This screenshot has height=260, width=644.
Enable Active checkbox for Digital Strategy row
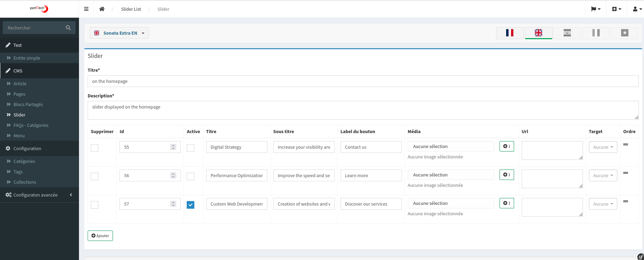point(191,148)
